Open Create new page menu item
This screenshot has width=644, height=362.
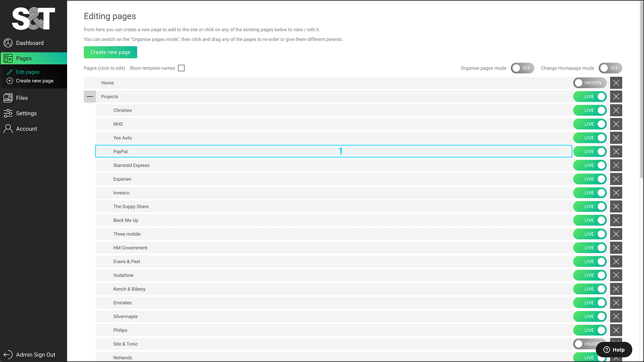35,80
